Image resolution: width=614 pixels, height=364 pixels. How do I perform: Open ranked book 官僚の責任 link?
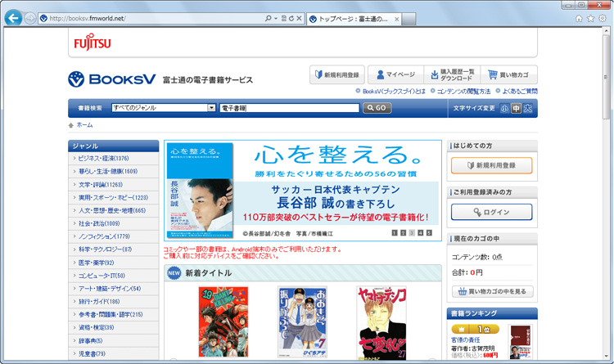[x=465, y=339]
